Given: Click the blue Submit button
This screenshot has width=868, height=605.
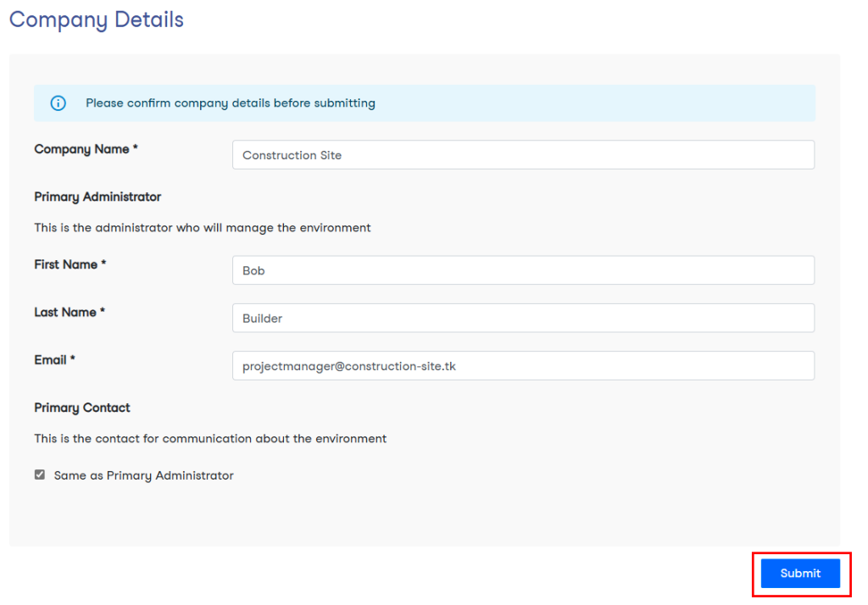Looking at the screenshot, I should tap(800, 574).
